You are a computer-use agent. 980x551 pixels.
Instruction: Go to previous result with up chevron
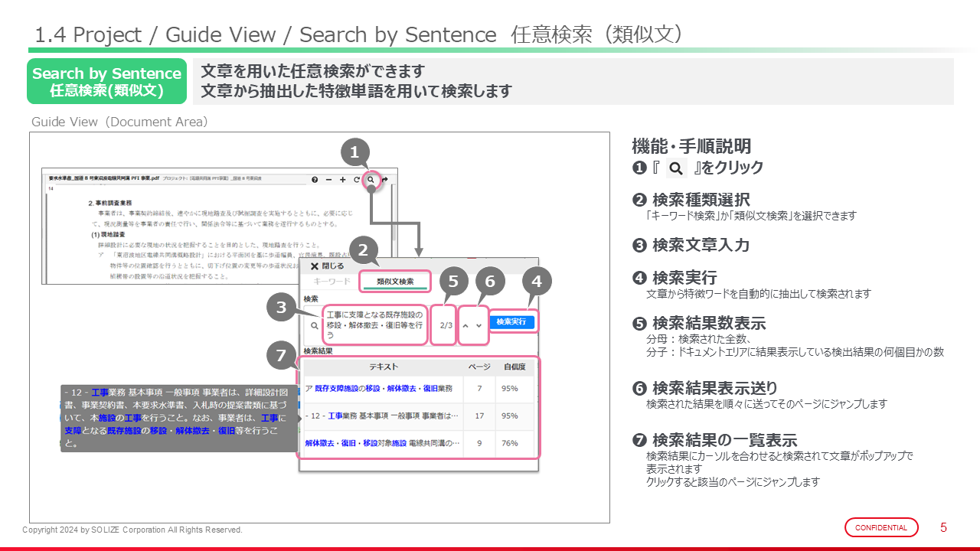click(x=465, y=325)
